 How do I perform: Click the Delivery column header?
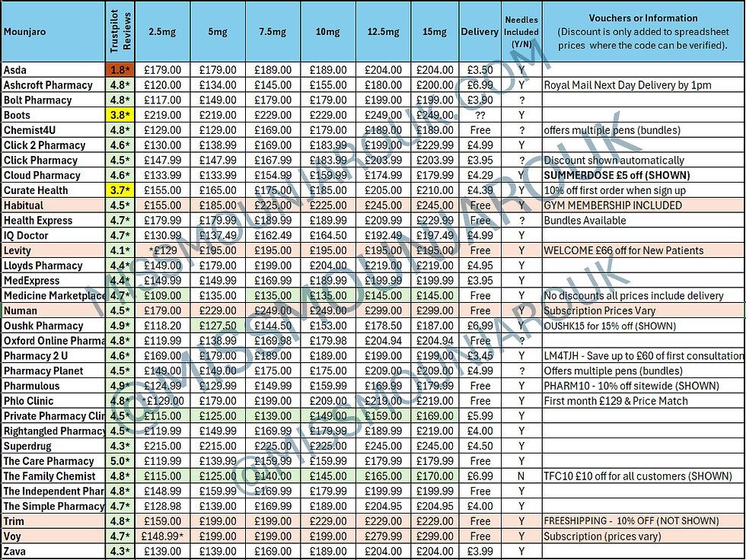pyautogui.click(x=480, y=31)
